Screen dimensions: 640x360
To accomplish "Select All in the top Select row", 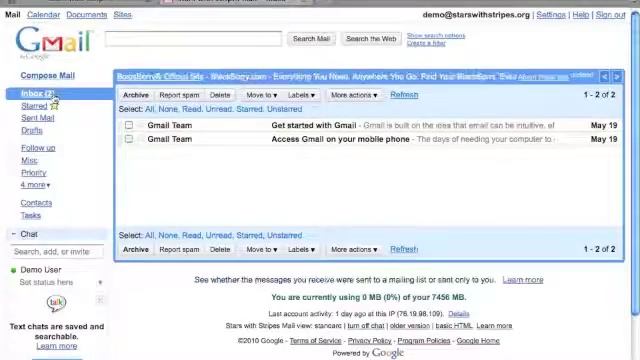I will (x=150, y=109).
